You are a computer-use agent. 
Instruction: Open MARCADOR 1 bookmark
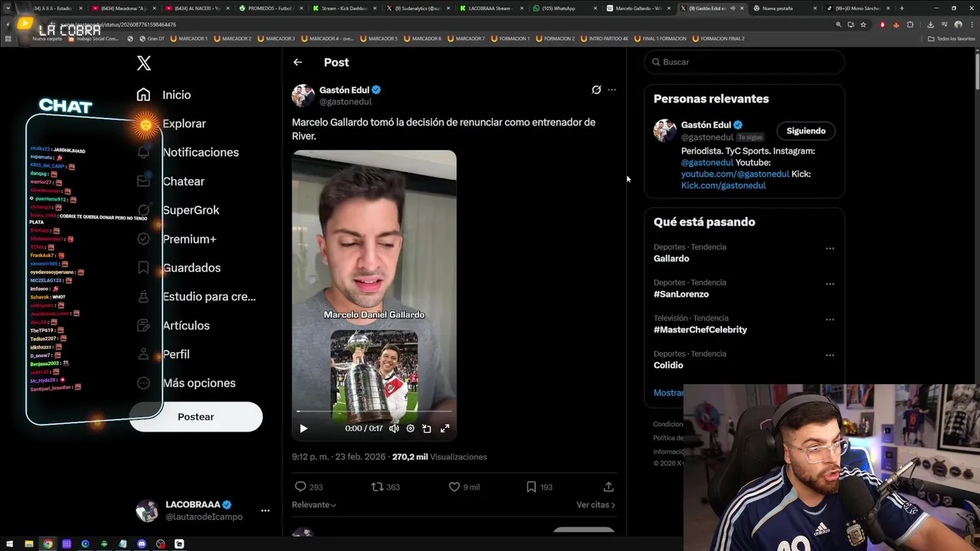click(x=188, y=38)
